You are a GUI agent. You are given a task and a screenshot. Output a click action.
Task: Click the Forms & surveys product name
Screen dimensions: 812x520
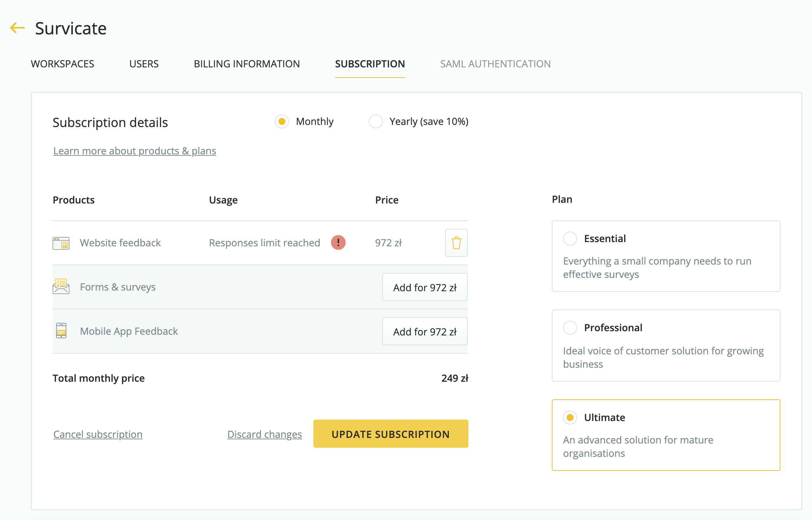tap(118, 287)
